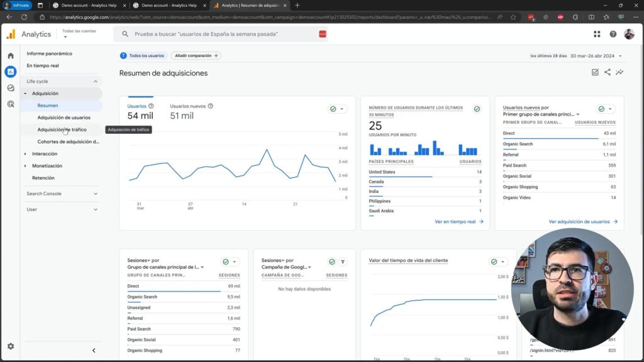The height and width of the screenshot is (362, 644).
Task: Open Adquisición de tráfico report
Action: coord(62,129)
